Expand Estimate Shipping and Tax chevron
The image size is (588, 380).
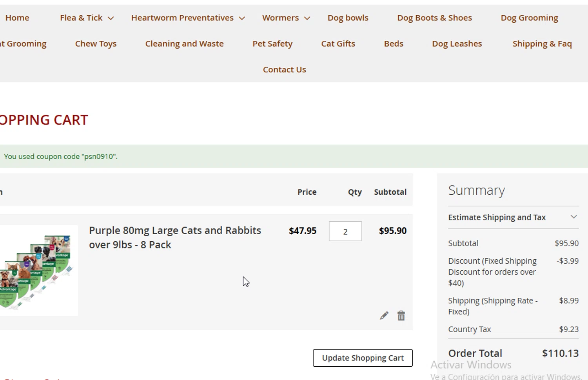point(574,217)
